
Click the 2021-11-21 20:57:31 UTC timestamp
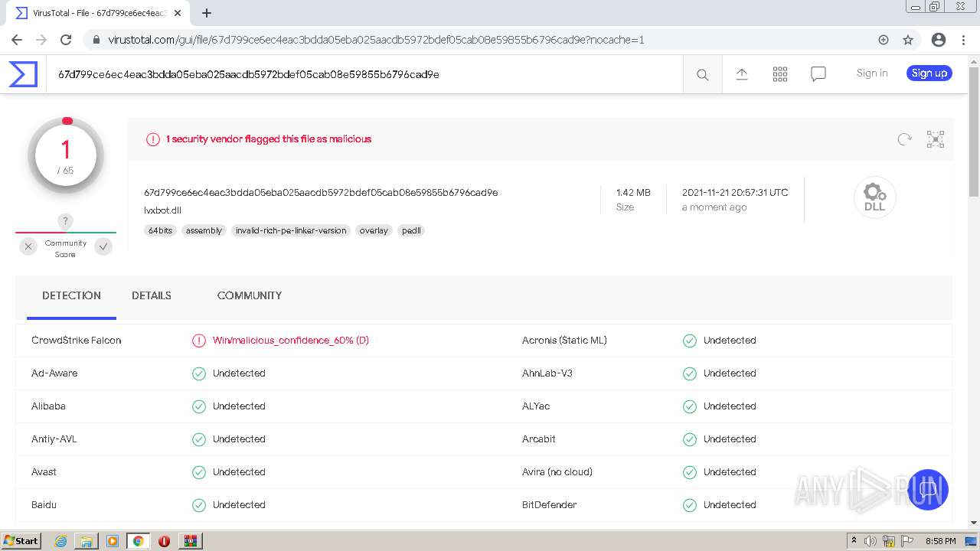point(735,193)
